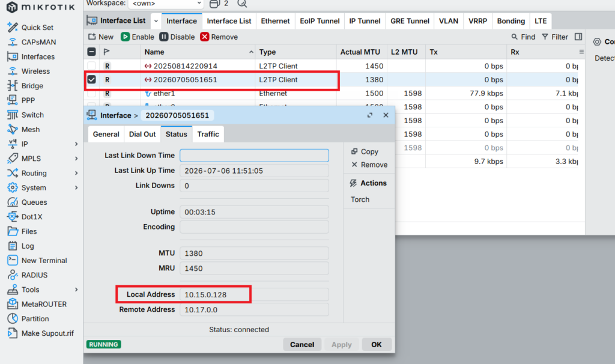Expand IP submenu
Screen dimensions: 615x364
click(x=76, y=144)
